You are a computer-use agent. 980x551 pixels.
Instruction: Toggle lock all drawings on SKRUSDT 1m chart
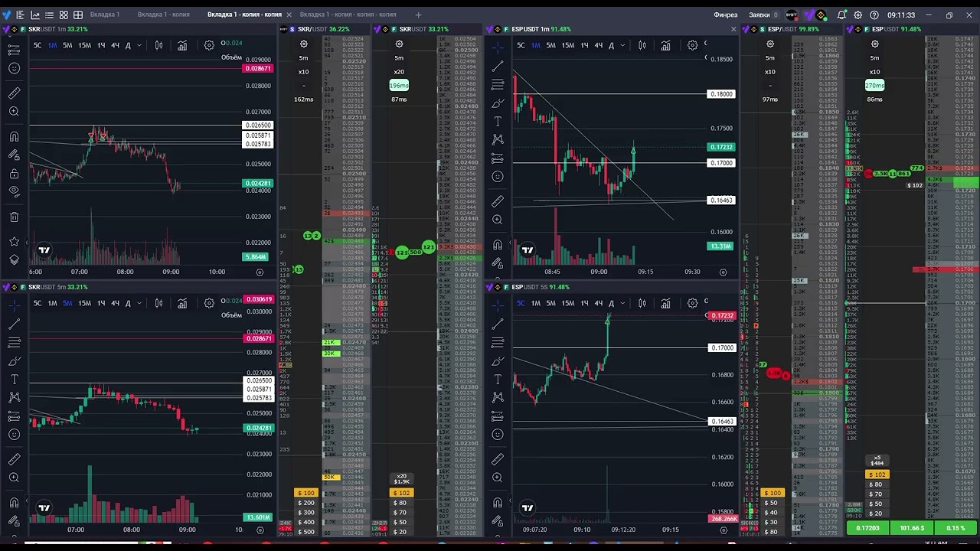pyautogui.click(x=14, y=173)
